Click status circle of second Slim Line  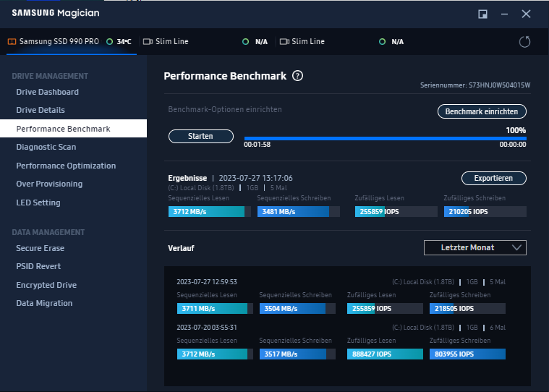pos(383,42)
